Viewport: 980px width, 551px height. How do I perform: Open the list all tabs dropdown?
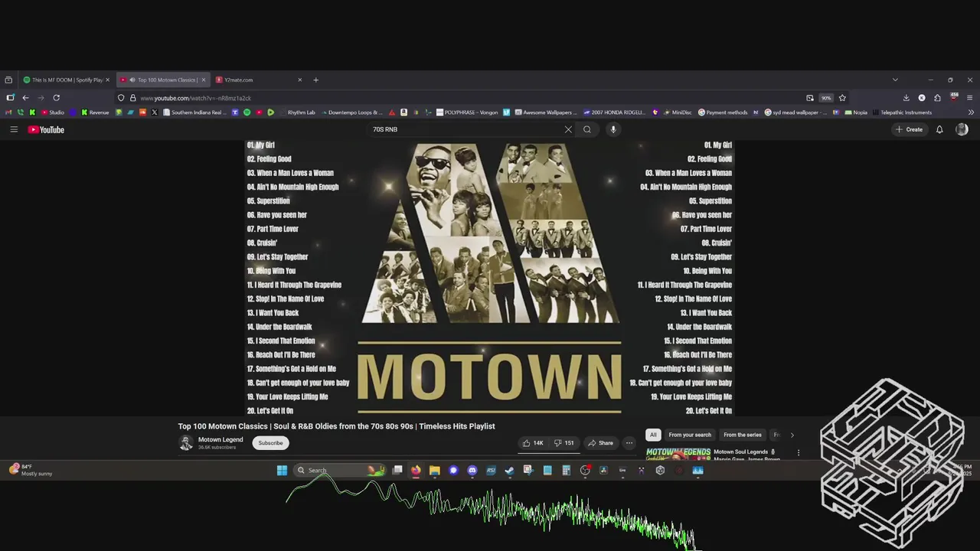[x=895, y=80]
